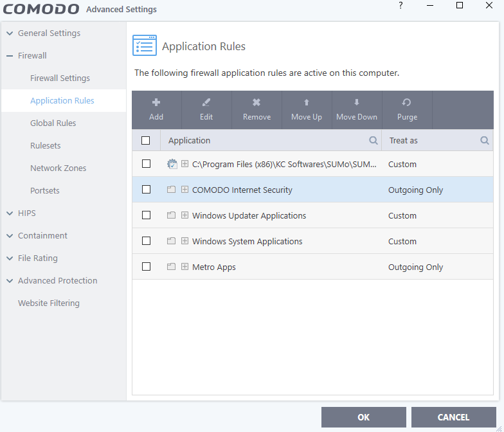
Task: Open the Network Zones page
Action: pos(58,168)
